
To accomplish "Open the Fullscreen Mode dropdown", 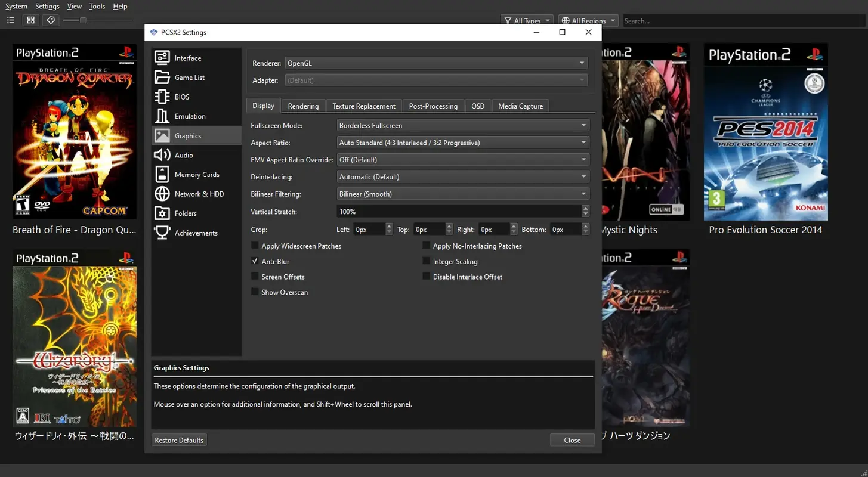I will (x=463, y=125).
